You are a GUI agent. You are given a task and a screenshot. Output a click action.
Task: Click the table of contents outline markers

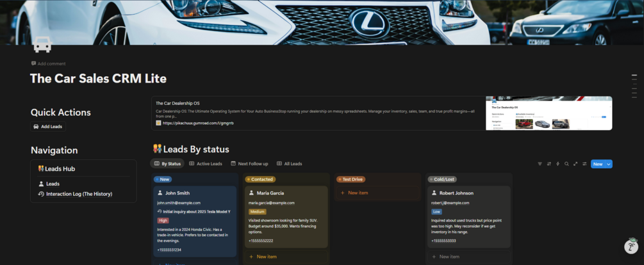(634, 86)
